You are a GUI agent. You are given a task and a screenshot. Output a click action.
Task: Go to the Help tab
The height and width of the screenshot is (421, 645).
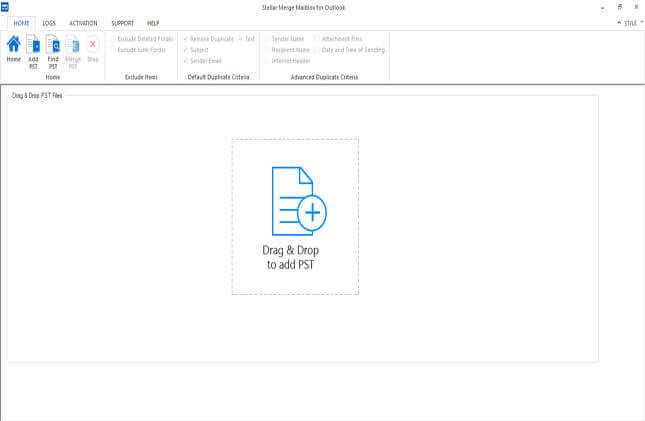pos(153,22)
